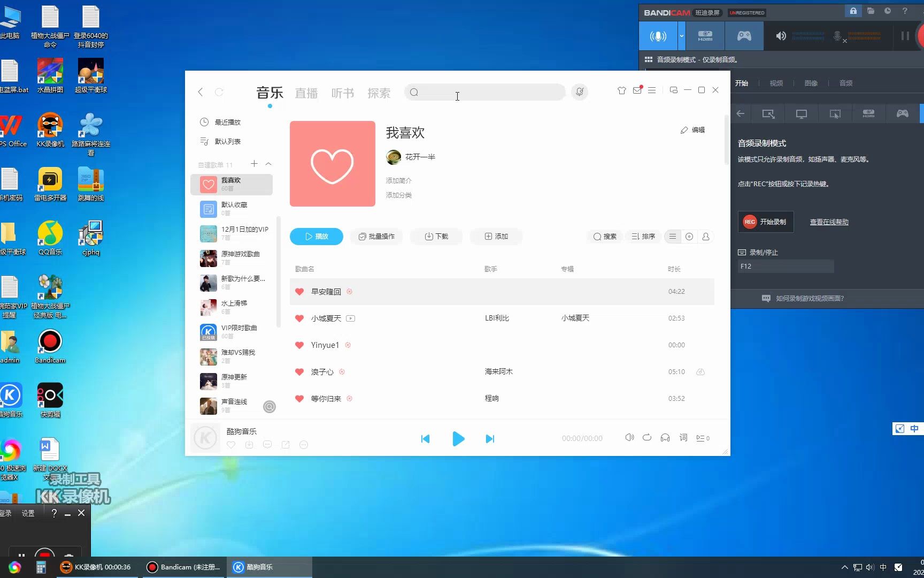The width and height of the screenshot is (924, 578).
Task: Click the 编辑 playlist edit button
Action: coord(692,130)
